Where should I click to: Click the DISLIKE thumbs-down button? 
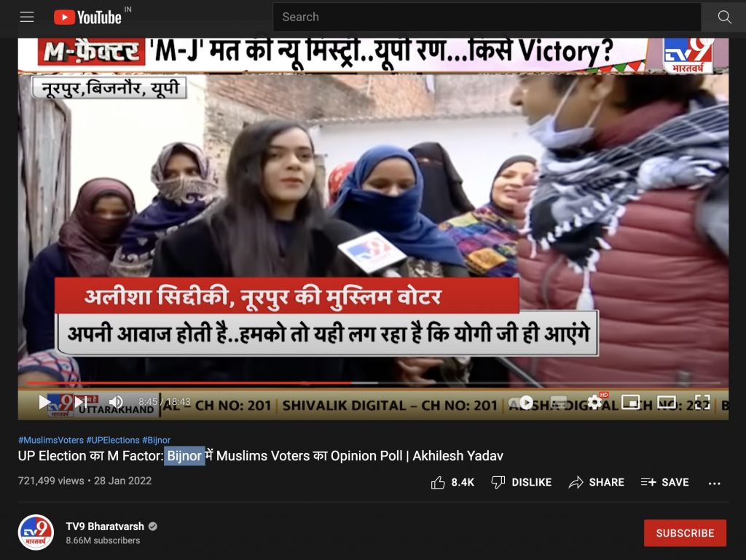[522, 483]
